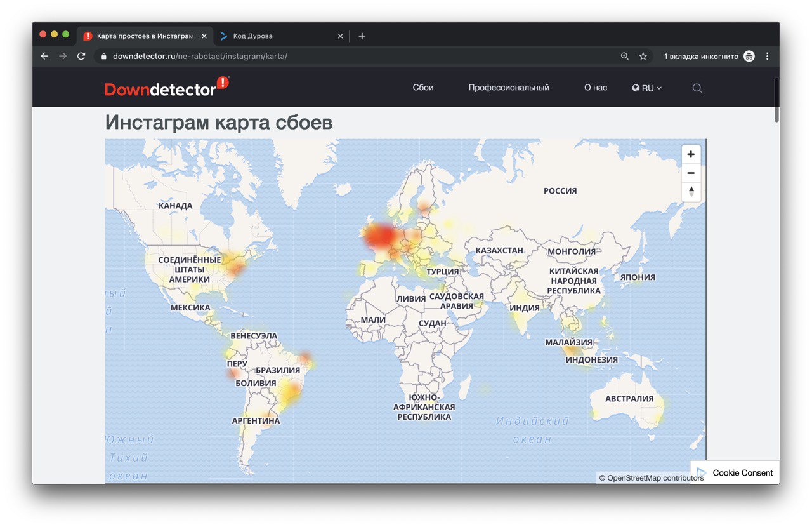Image resolution: width=812 pixels, height=527 pixels.
Task: Open the OpenStreetMap contributors link
Action: tap(652, 478)
